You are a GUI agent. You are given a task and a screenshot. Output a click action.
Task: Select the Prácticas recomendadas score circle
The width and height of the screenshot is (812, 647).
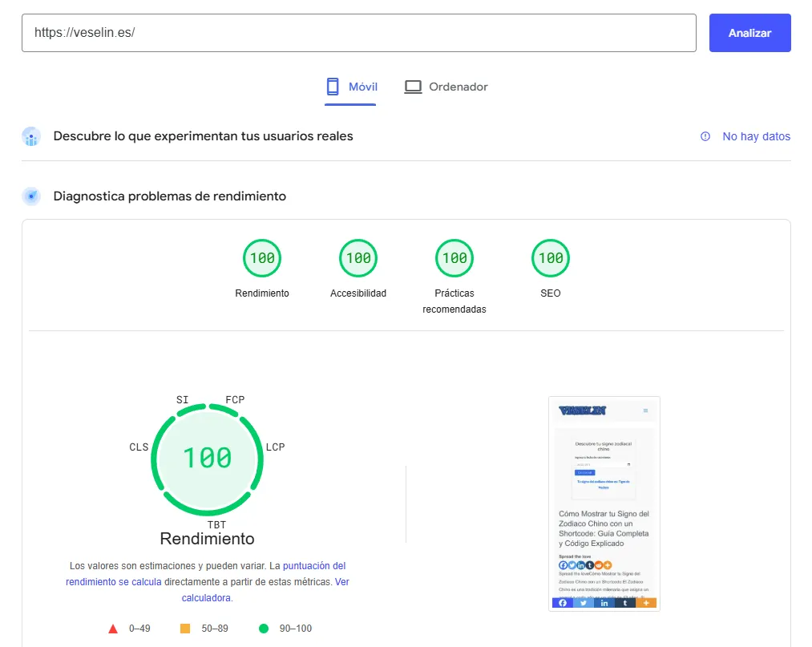tap(454, 258)
